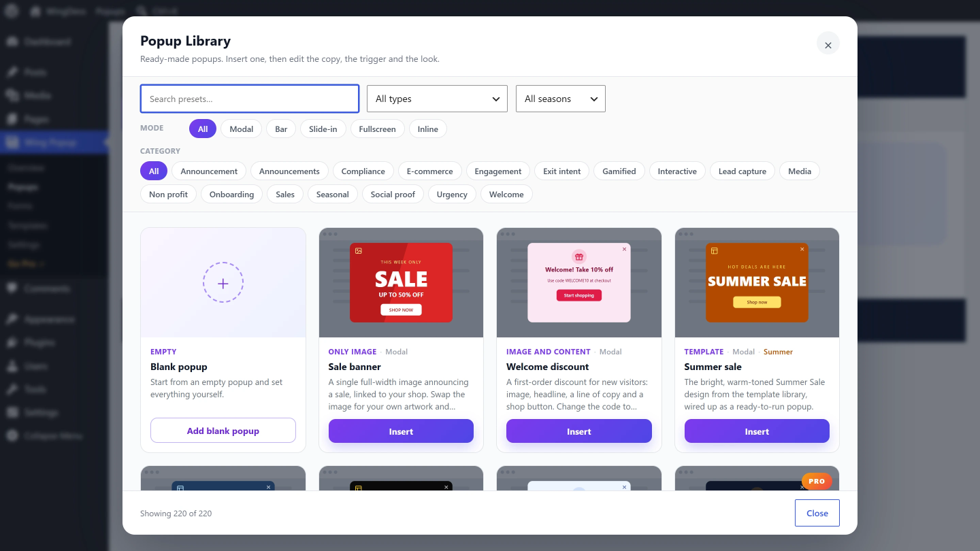Filter mode by Bar
Image resolution: width=980 pixels, height=551 pixels.
click(281, 129)
